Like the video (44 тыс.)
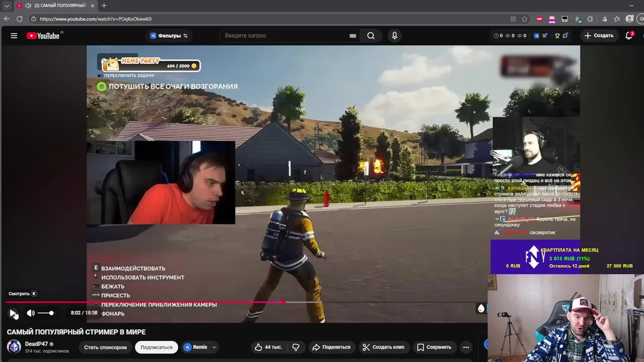This screenshot has width=644, height=362. point(269,347)
